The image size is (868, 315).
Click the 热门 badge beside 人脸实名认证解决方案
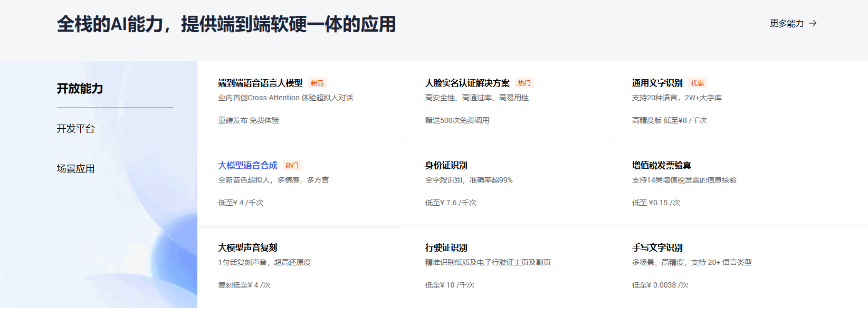pyautogui.click(x=524, y=83)
